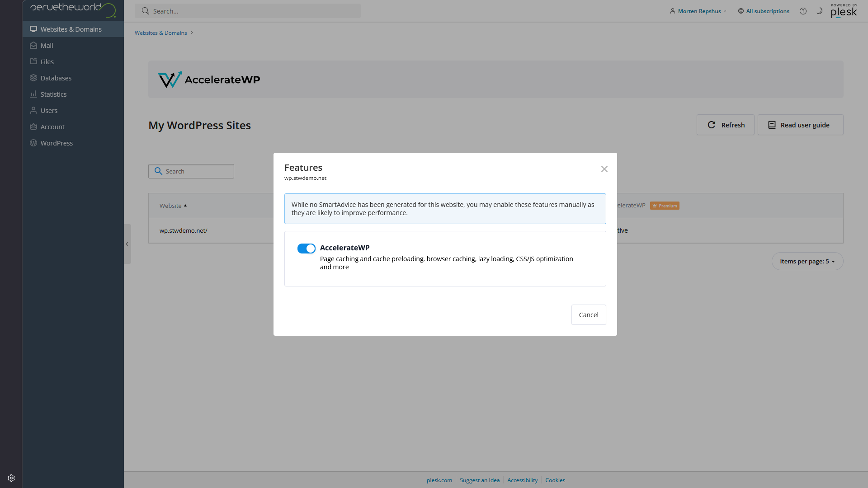Viewport: 868px width, 488px height.
Task: Sort by the Website column header
Action: tap(173, 206)
